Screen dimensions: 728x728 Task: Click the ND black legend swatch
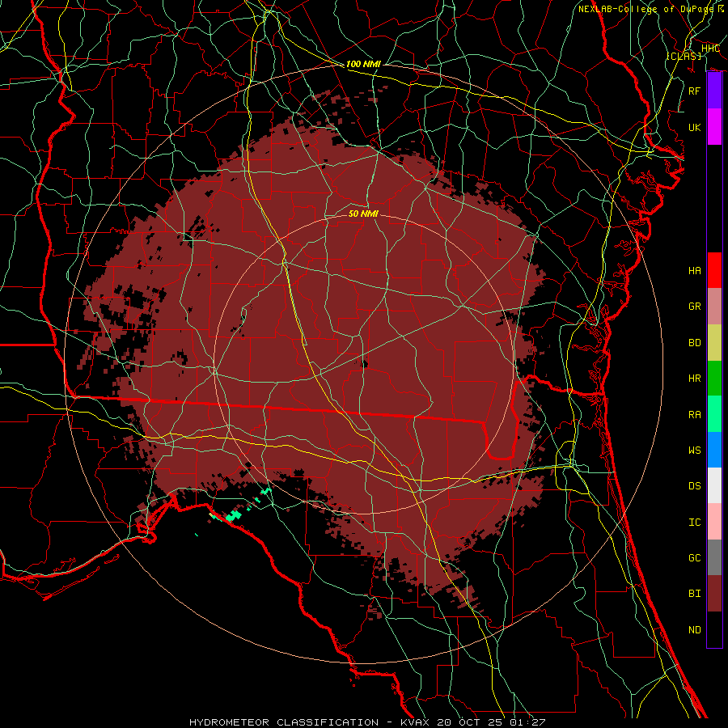(x=714, y=629)
